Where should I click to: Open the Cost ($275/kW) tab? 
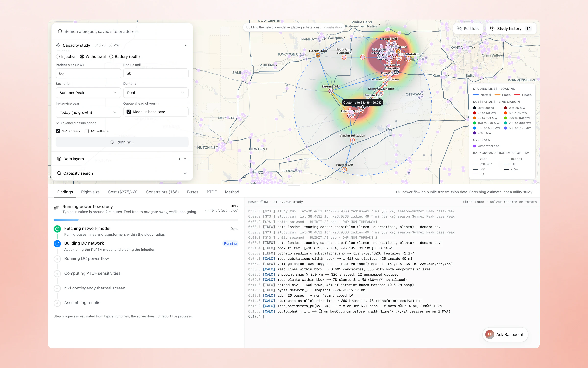click(123, 192)
